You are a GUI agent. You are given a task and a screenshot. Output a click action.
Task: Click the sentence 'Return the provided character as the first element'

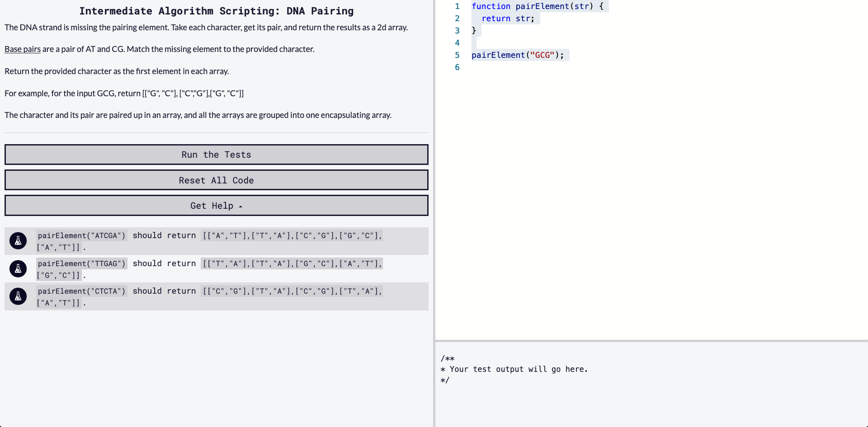(117, 71)
